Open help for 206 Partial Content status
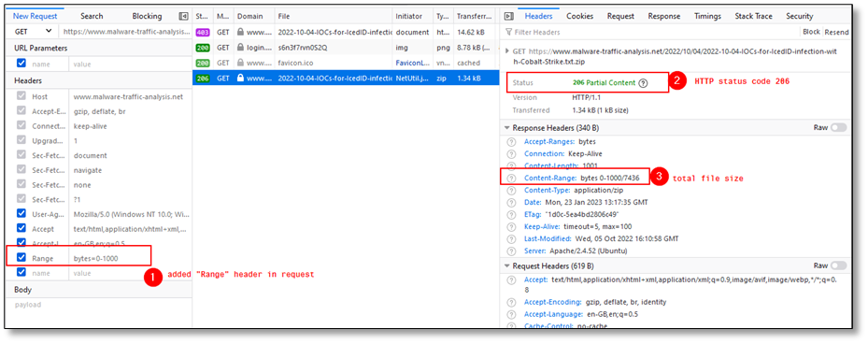Image resolution: width=868 pixels, height=344 pixels. 643,83
